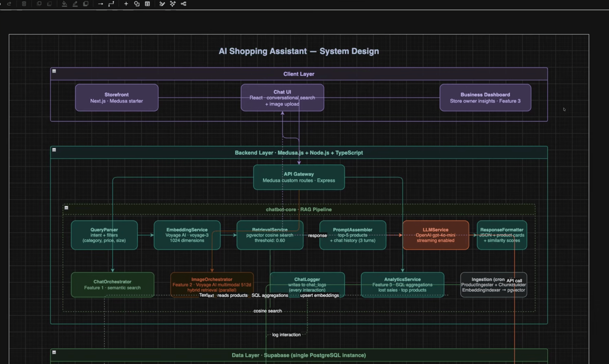
Task: Collapse the Client Layer container
Action: tap(54, 71)
